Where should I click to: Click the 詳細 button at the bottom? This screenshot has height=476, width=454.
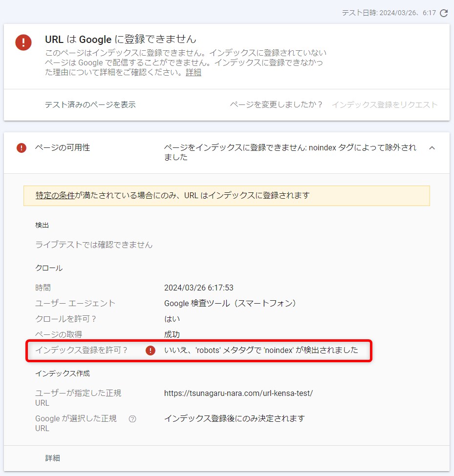[x=53, y=458]
